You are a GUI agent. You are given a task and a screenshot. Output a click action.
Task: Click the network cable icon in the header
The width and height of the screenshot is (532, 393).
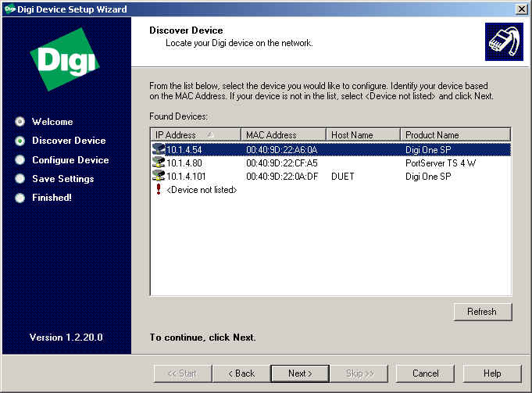point(504,42)
